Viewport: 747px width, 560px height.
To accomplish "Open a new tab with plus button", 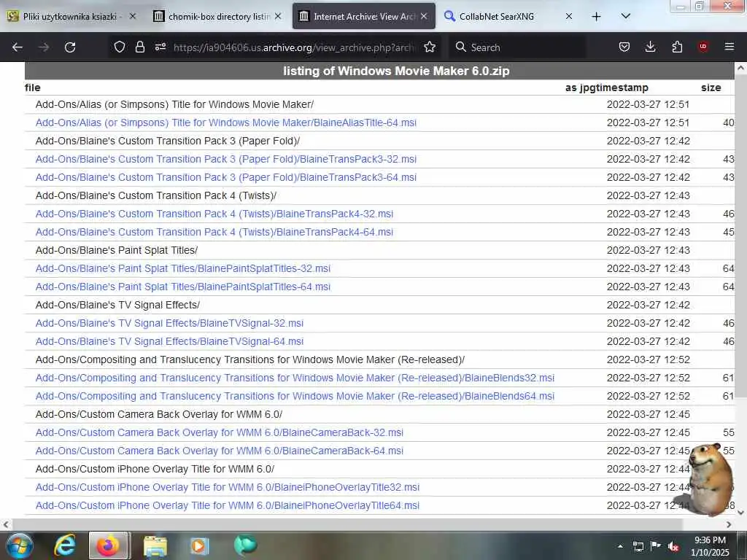I will (x=596, y=17).
